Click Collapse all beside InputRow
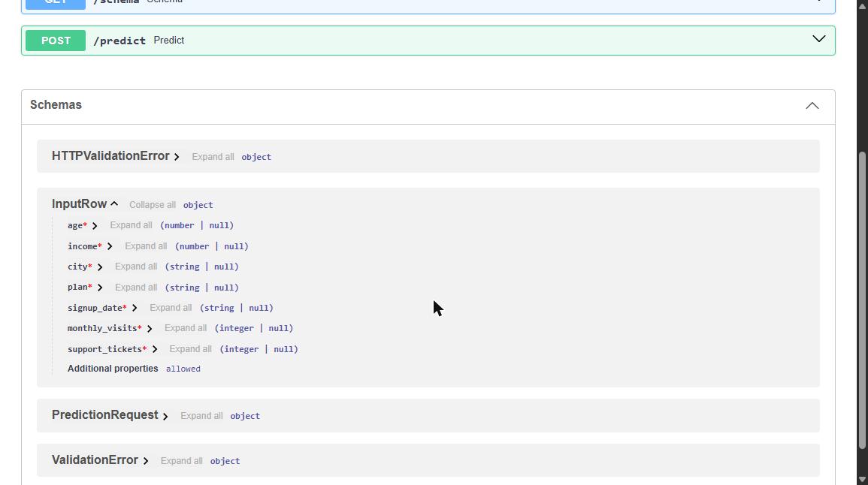Image resolution: width=868 pixels, height=485 pixels. [153, 205]
